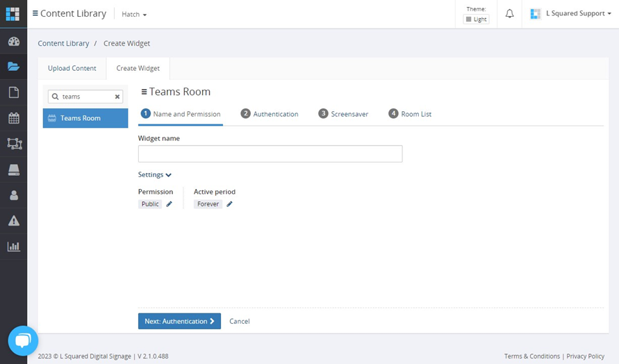
Task: Open the document page sidebar icon
Action: click(14, 92)
